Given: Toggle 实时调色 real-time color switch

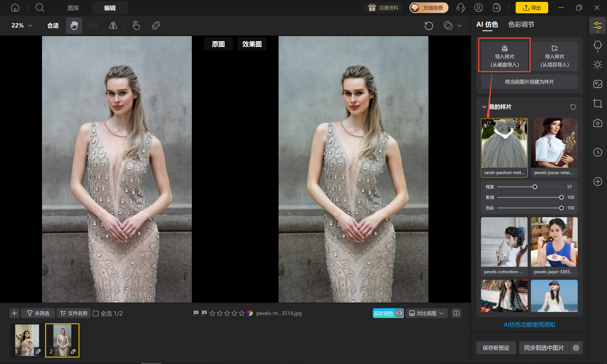Looking at the screenshot, I should point(388,313).
